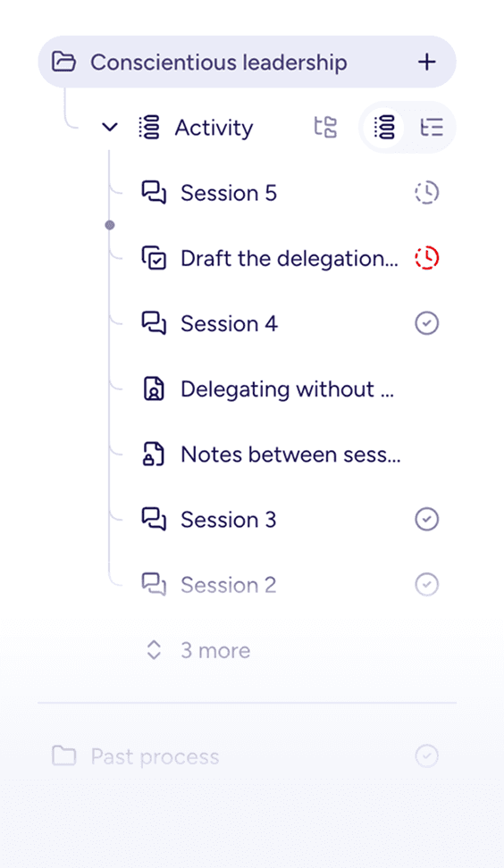504x868 pixels.
Task: Switch to folder tree view icon
Action: point(325,128)
